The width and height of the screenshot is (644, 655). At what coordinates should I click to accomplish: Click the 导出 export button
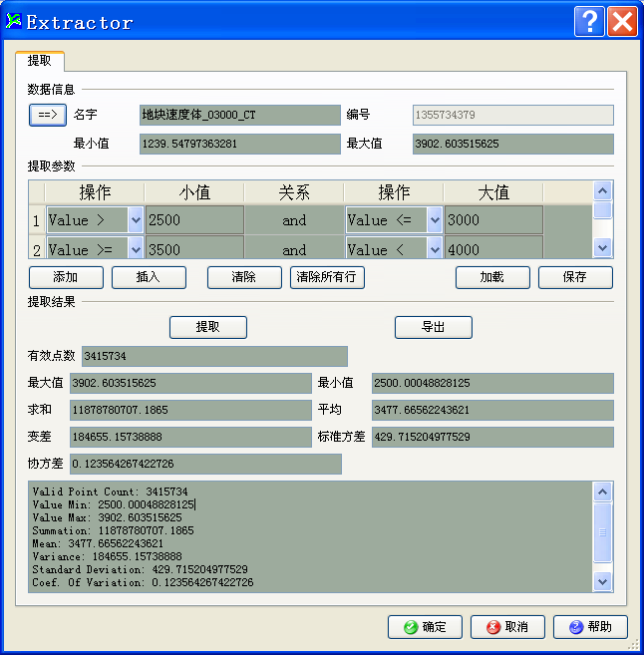433,327
